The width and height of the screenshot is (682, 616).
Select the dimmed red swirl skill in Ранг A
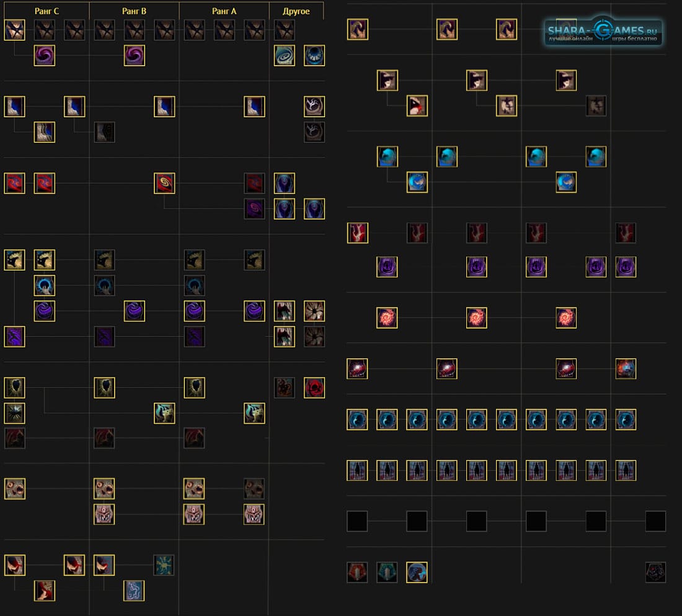click(x=254, y=183)
